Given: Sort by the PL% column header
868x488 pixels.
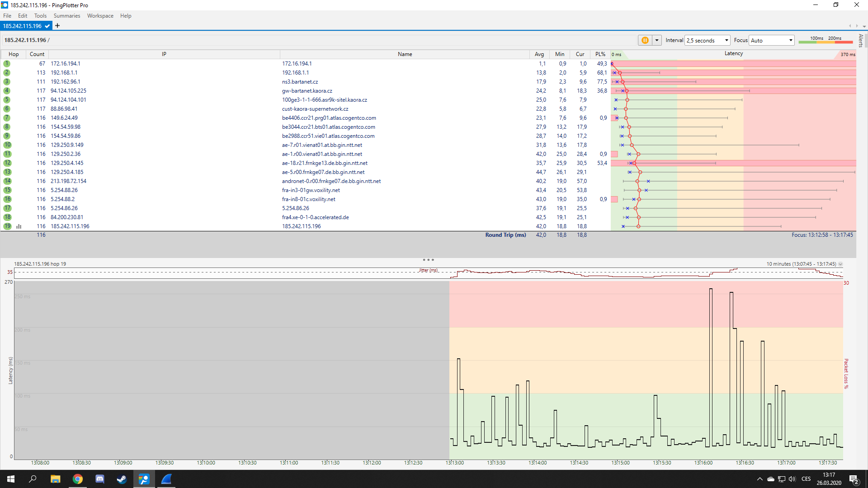Looking at the screenshot, I should point(600,54).
